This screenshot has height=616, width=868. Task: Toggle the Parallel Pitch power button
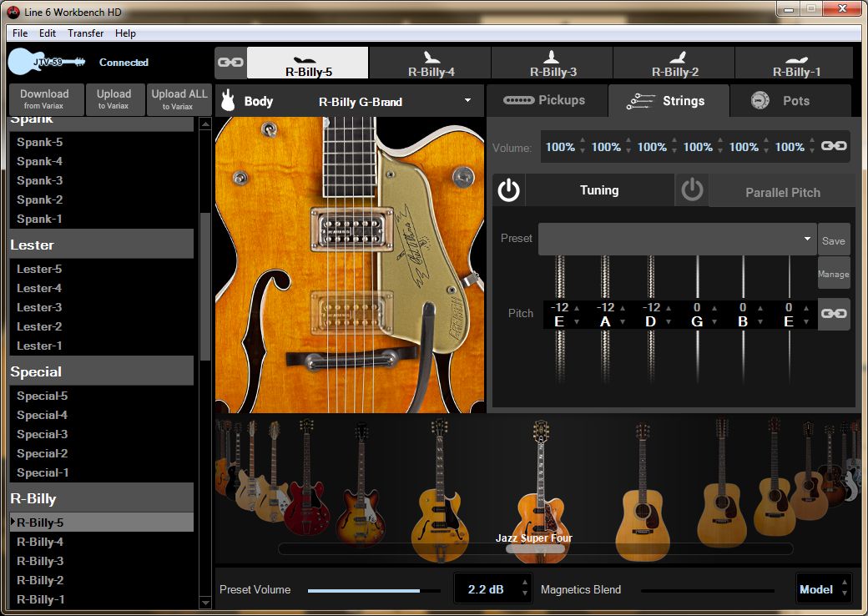(x=692, y=191)
